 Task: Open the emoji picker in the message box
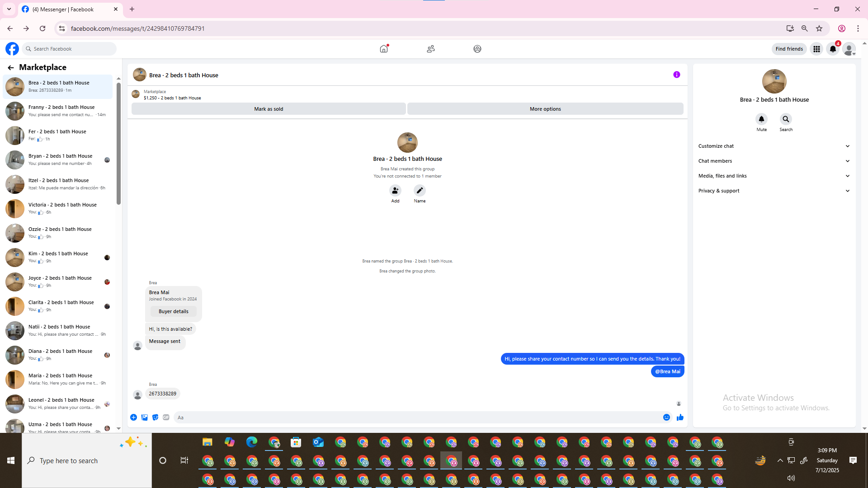666,418
